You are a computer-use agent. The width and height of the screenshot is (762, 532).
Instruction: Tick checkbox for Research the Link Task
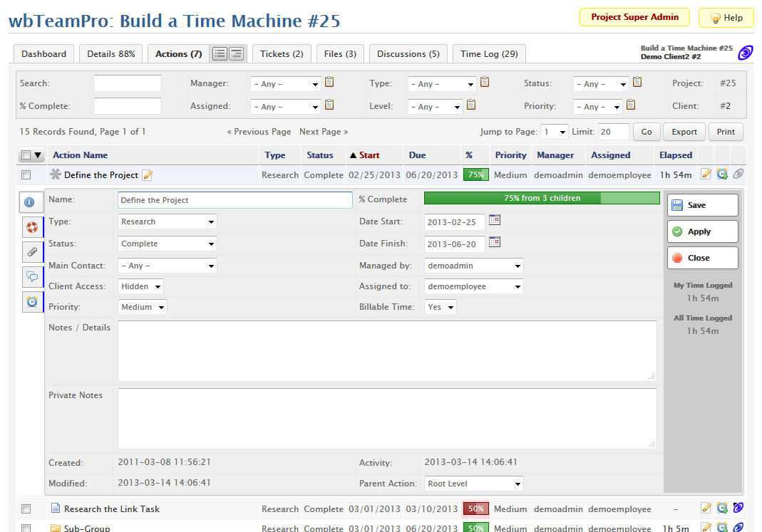coord(26,509)
